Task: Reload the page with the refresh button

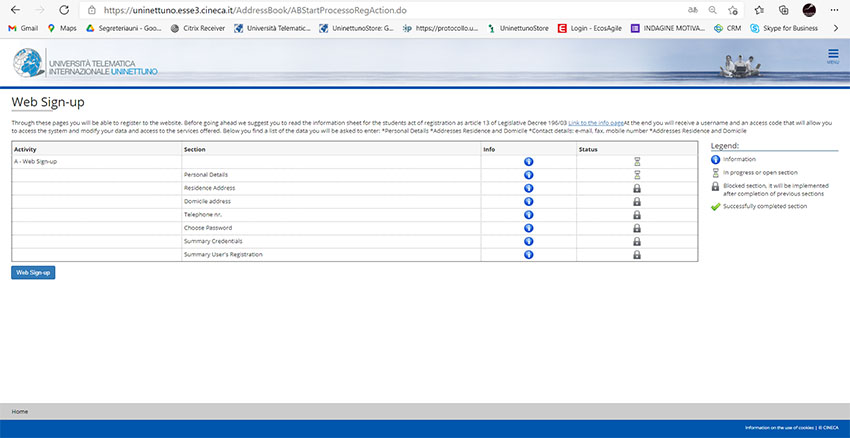Action: pos(63,9)
